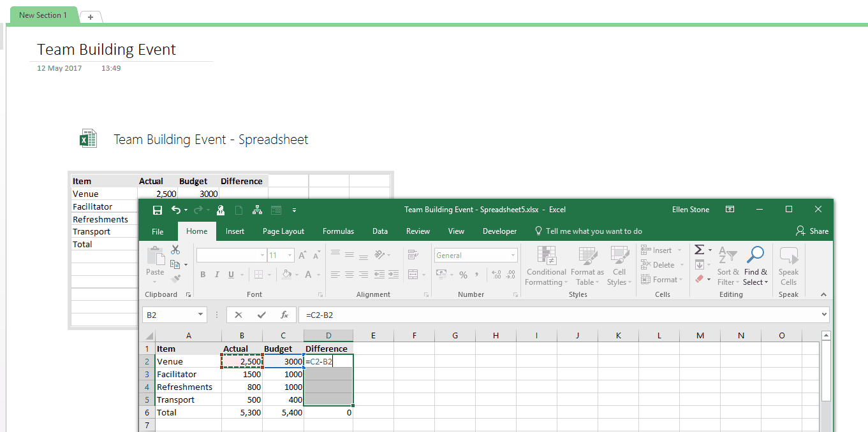Click the AutoSum sigma icon
868x432 pixels.
[699, 250]
